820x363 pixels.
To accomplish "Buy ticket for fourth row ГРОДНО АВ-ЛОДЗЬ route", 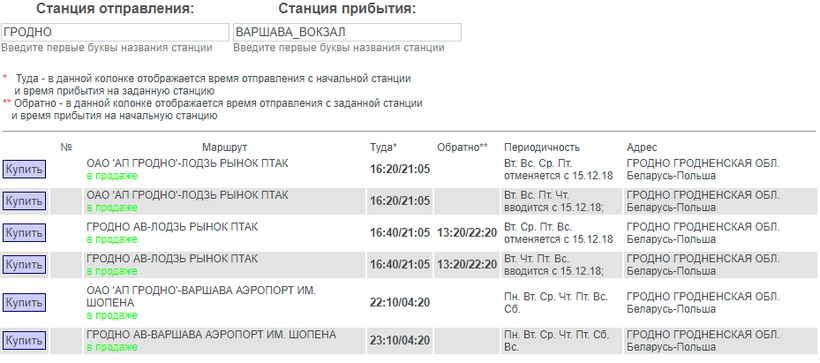I will click(24, 265).
